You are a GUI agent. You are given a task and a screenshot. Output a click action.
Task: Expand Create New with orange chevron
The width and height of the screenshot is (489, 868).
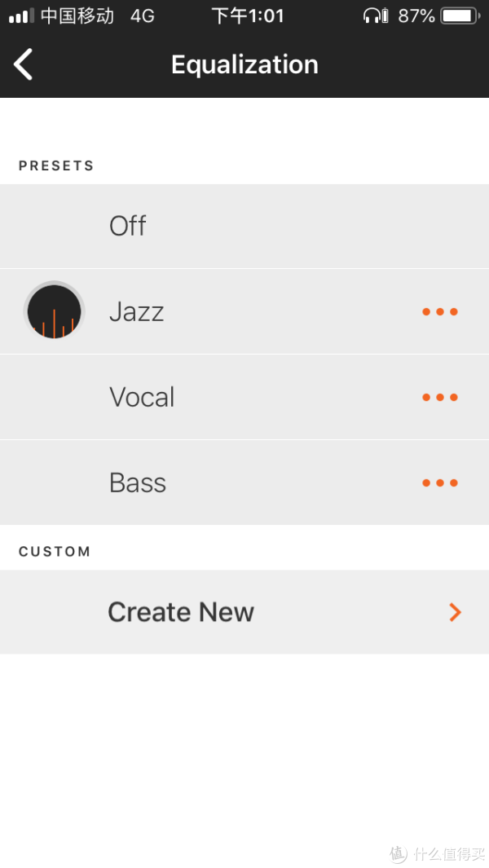coord(455,612)
